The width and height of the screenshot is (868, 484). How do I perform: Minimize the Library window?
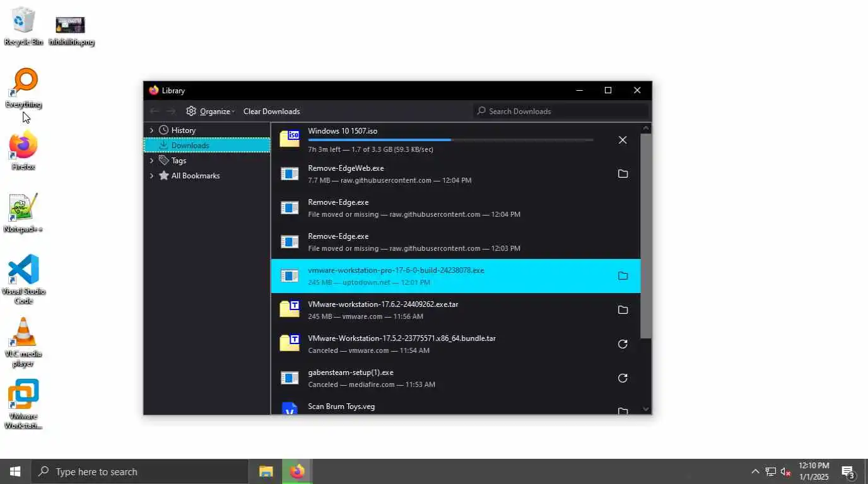pos(579,90)
